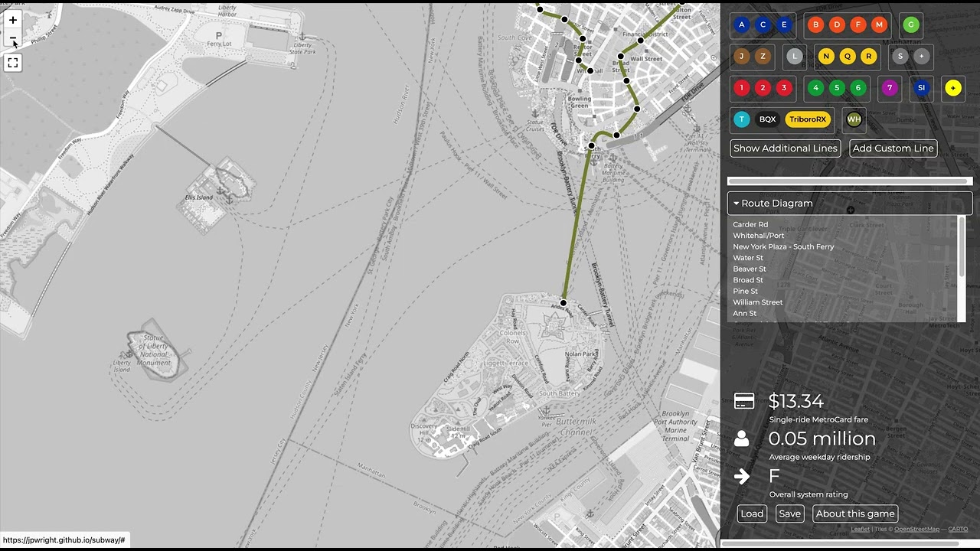Click Add Custom Line button
This screenshot has height=551, width=980.
(x=893, y=148)
